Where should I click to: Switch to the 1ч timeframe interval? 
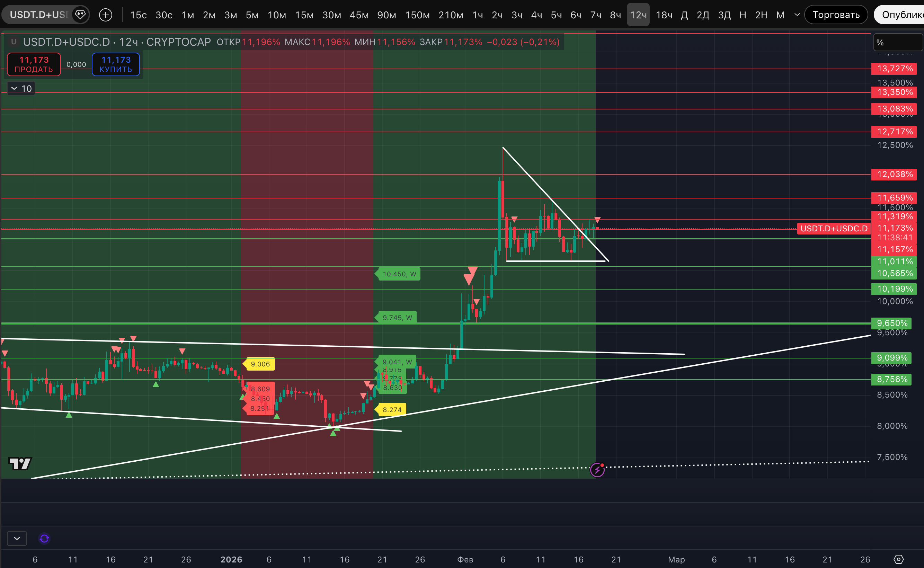(x=477, y=15)
